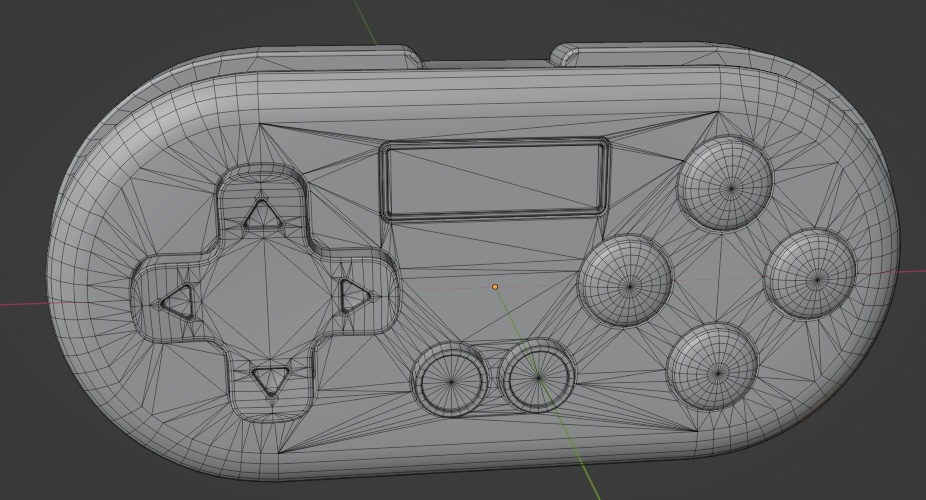Click the left small flat center button
The width and height of the screenshot is (926, 500).
pyautogui.click(x=451, y=379)
